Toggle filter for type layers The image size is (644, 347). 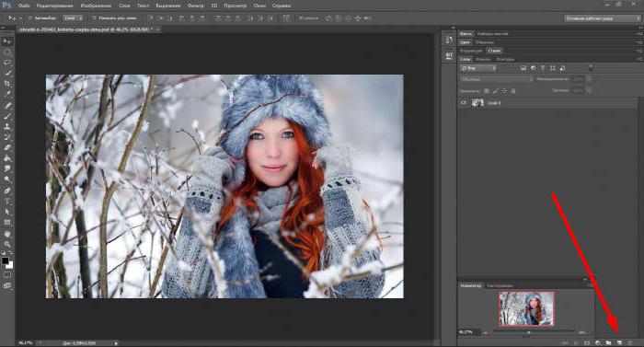(543, 68)
